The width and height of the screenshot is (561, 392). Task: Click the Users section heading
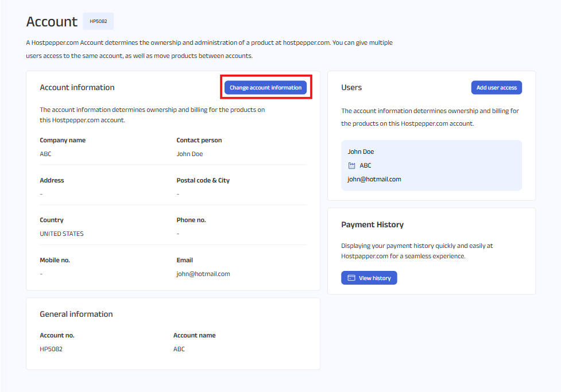(x=351, y=87)
